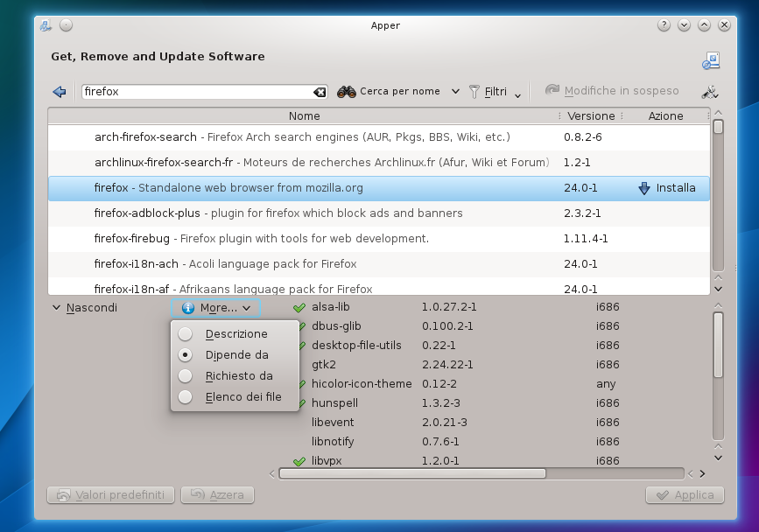Click the dbus-glib dependency entry
The image size is (759, 532).
coord(336,326)
